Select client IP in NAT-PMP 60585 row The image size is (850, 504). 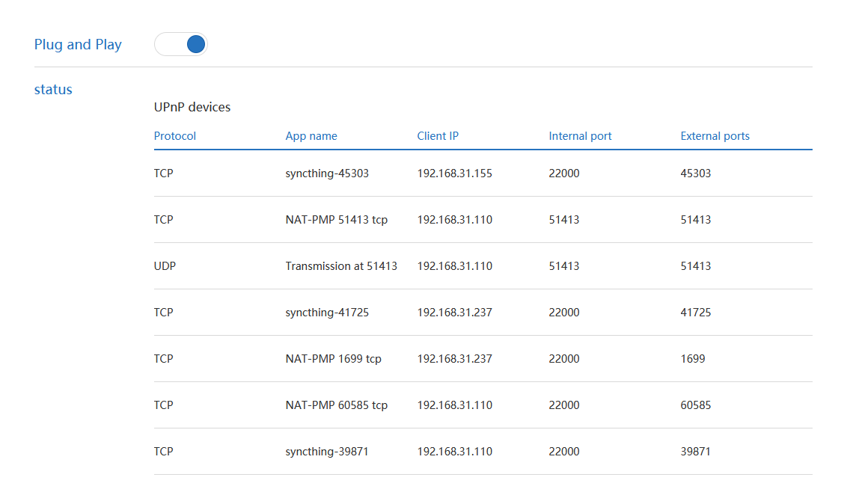click(454, 405)
